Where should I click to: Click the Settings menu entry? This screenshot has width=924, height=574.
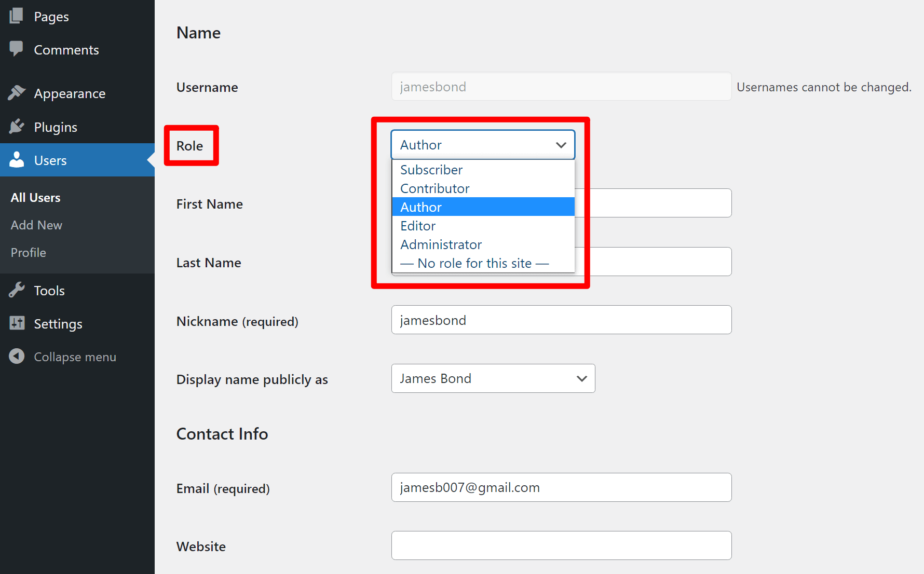(x=58, y=323)
